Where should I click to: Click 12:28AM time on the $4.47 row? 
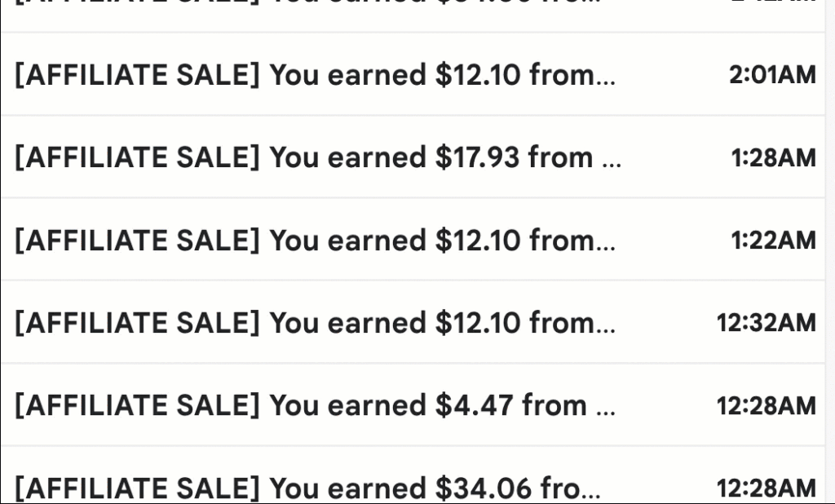(x=766, y=405)
